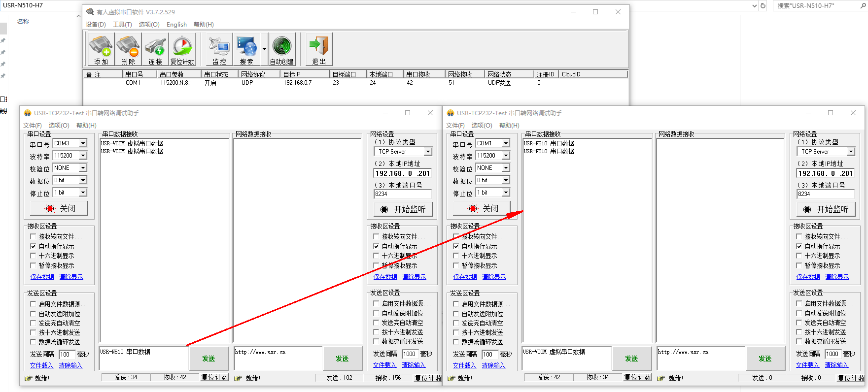
Task: Expand the COM3 serial port number dropdown
Action: [83, 143]
